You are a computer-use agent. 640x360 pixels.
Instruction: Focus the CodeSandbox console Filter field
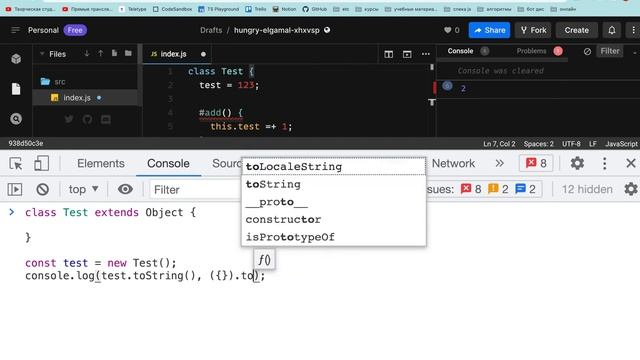point(609,51)
